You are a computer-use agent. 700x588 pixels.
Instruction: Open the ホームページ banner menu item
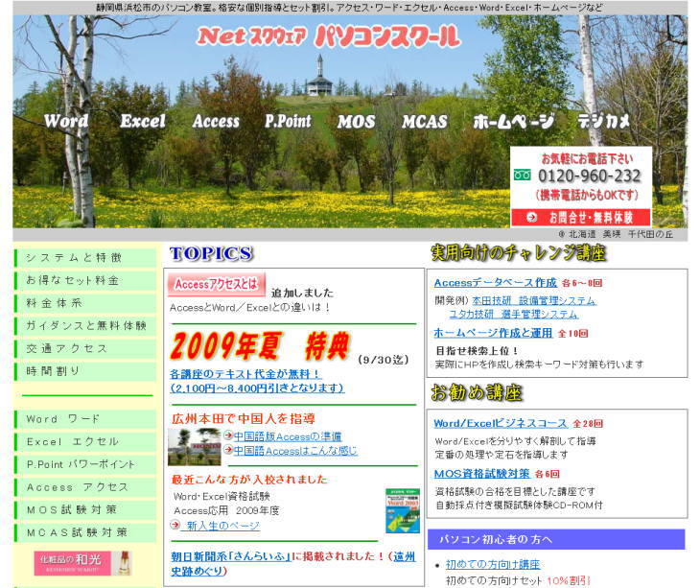click(x=514, y=121)
